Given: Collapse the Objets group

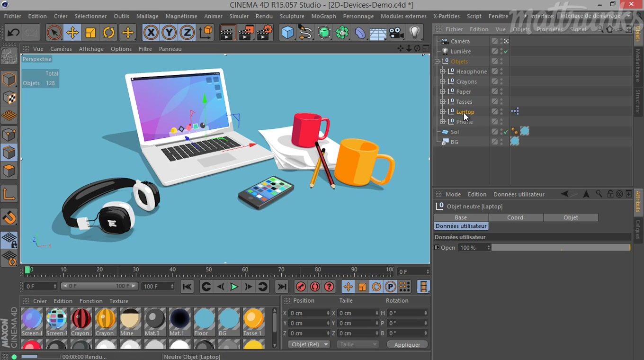Looking at the screenshot, I should [438, 62].
